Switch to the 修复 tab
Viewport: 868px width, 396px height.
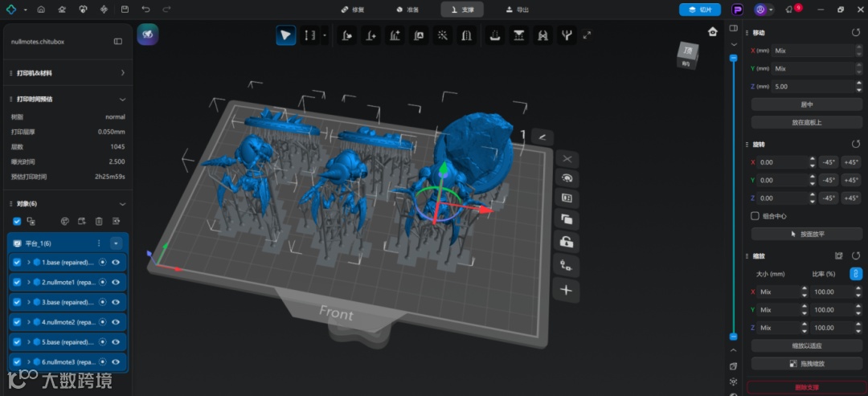(x=353, y=10)
